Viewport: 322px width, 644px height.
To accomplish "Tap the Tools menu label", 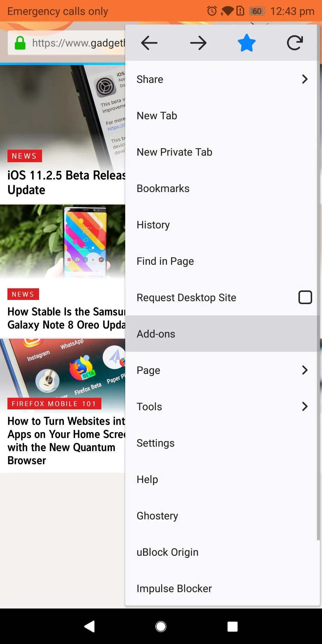I will pos(149,407).
